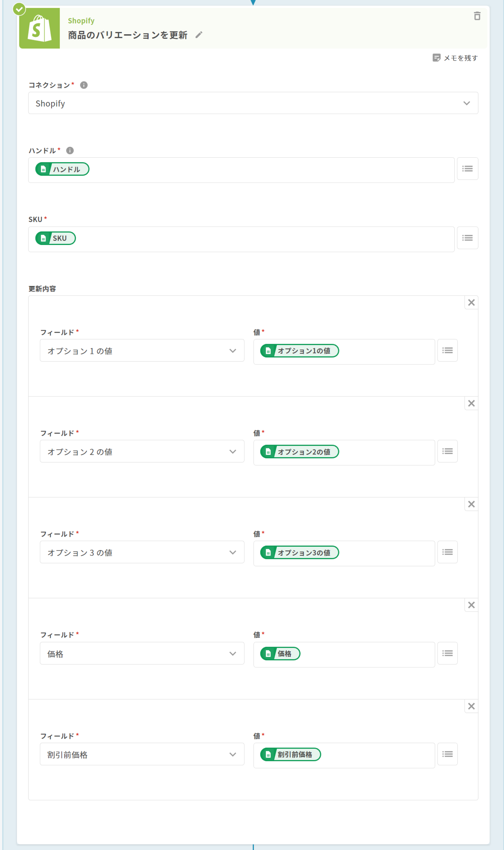Click the trash icon to delete step
The width and height of the screenshot is (504, 850).
tap(477, 16)
